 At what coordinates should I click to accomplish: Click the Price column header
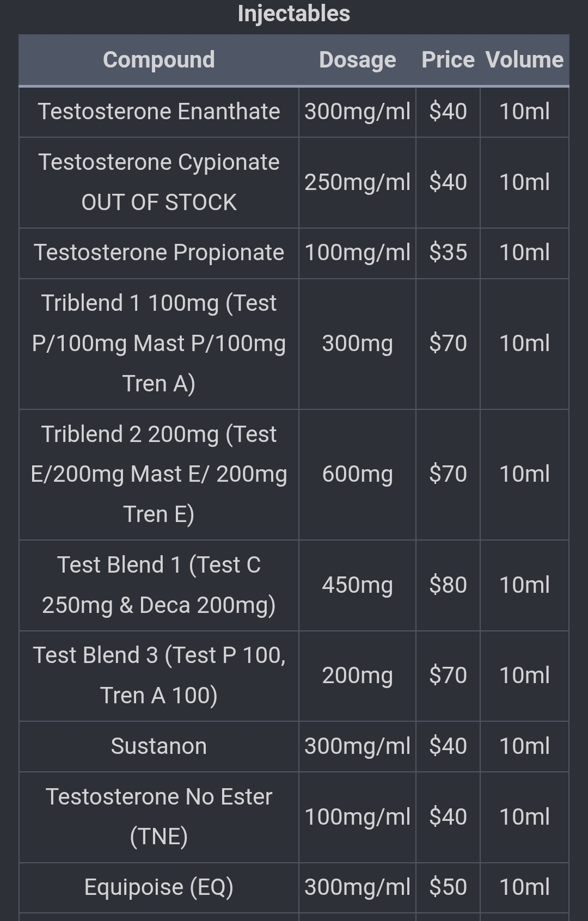[448, 60]
